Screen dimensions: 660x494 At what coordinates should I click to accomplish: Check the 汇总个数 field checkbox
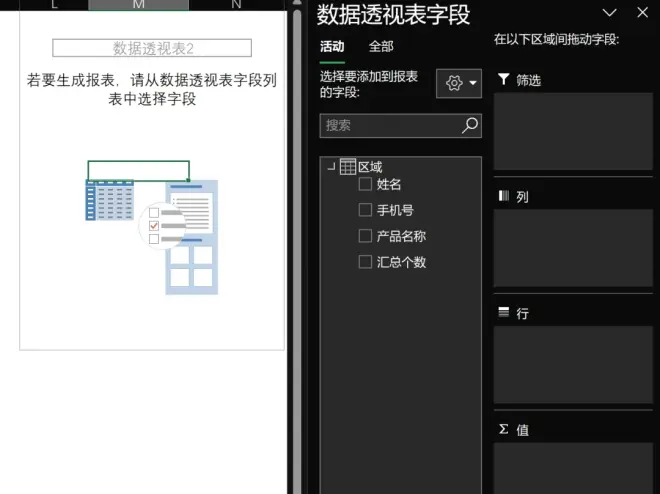pyautogui.click(x=365, y=262)
